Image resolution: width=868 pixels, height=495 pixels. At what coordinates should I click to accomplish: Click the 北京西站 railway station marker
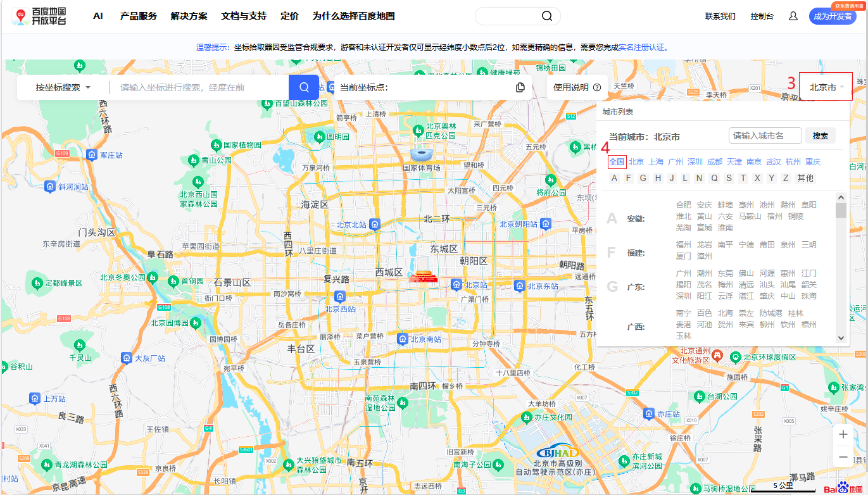click(340, 296)
